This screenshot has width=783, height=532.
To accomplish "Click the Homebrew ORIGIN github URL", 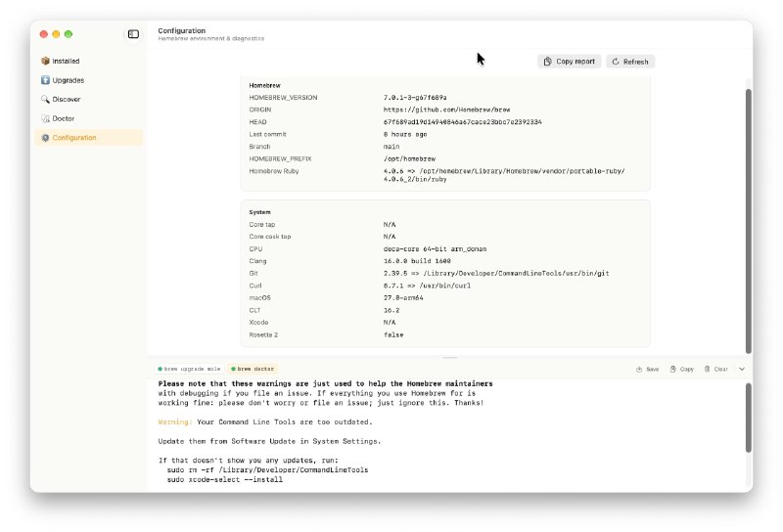I will [x=447, y=110].
